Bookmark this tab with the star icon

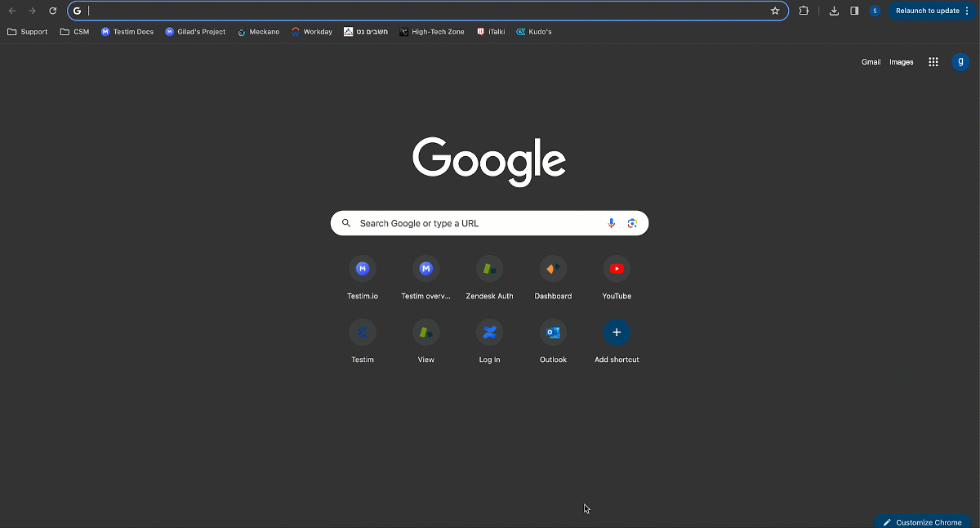tap(775, 11)
